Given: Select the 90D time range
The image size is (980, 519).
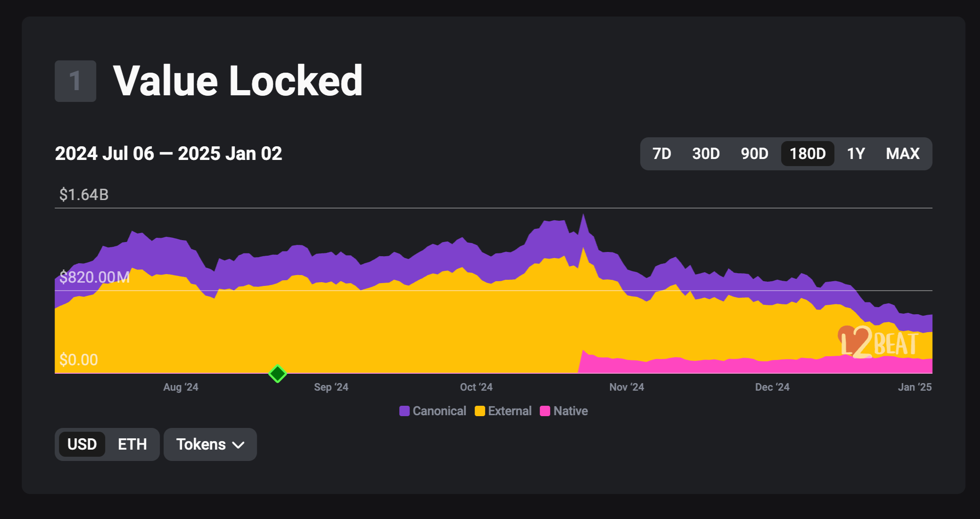Looking at the screenshot, I should pyautogui.click(x=754, y=154).
